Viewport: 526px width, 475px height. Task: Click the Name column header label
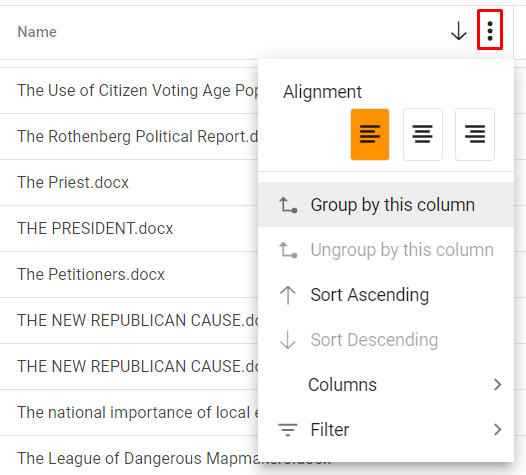tap(37, 32)
